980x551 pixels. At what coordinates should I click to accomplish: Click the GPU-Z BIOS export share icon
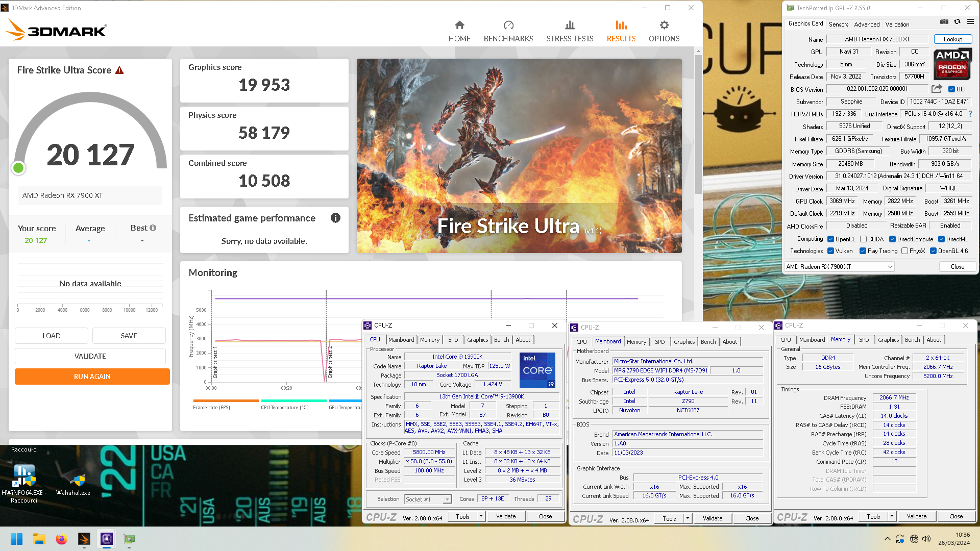click(937, 89)
